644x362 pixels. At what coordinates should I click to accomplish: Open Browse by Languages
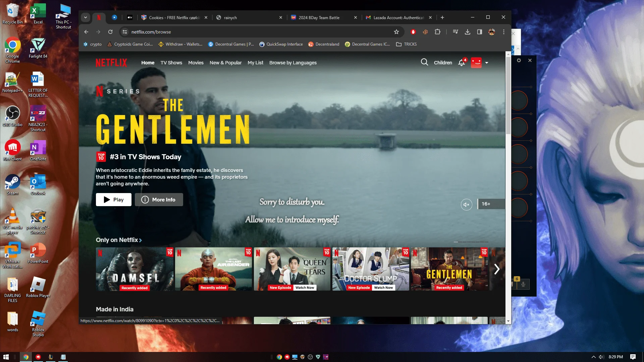coord(293,63)
